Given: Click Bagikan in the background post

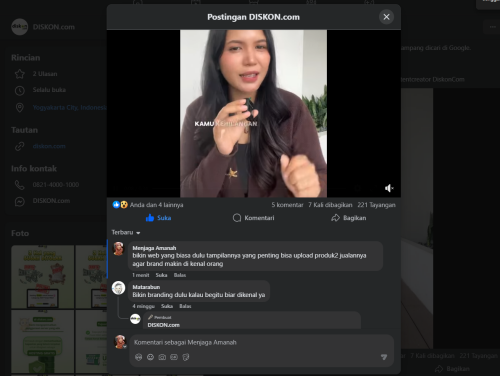Looking at the screenshot, I should [453, 369].
